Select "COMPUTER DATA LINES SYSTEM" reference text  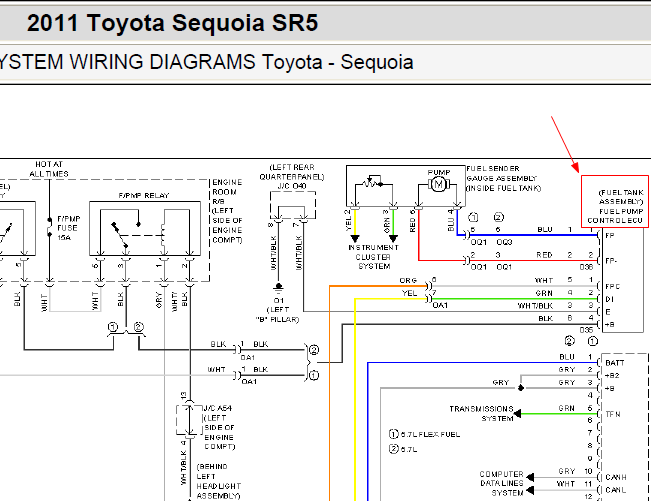click(502, 484)
